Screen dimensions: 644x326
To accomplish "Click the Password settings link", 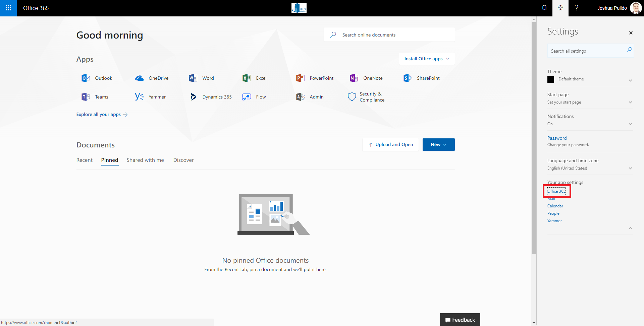I will click(x=557, y=138).
